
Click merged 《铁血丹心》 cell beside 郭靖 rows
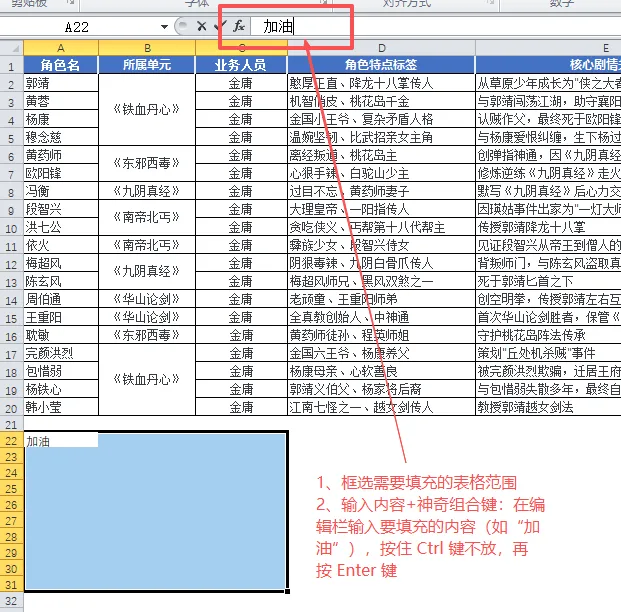pyautogui.click(x=147, y=110)
